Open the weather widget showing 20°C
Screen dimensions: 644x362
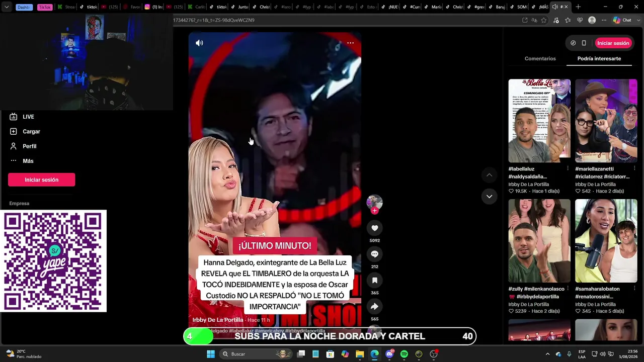point(23,354)
